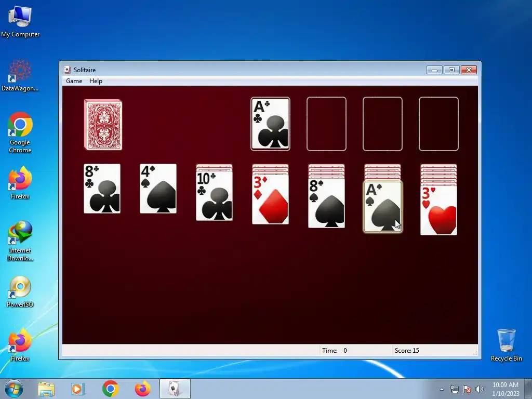Screen dimensions: 532x399
Task: Open My Computer desktop icon
Action: 20,21
